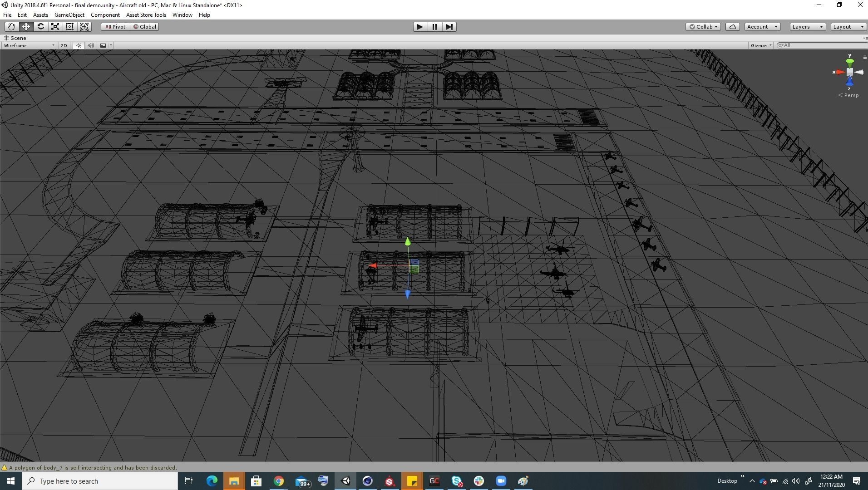The image size is (868, 490).
Task: Open Slack from the taskbar
Action: [479, 481]
